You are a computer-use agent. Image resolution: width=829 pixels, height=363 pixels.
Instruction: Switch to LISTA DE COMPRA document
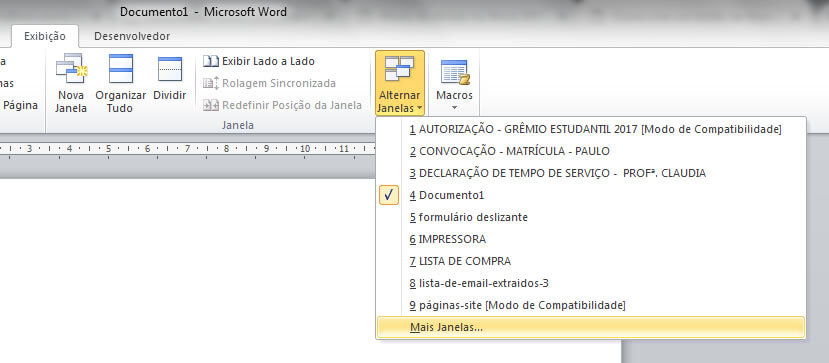tap(591, 261)
